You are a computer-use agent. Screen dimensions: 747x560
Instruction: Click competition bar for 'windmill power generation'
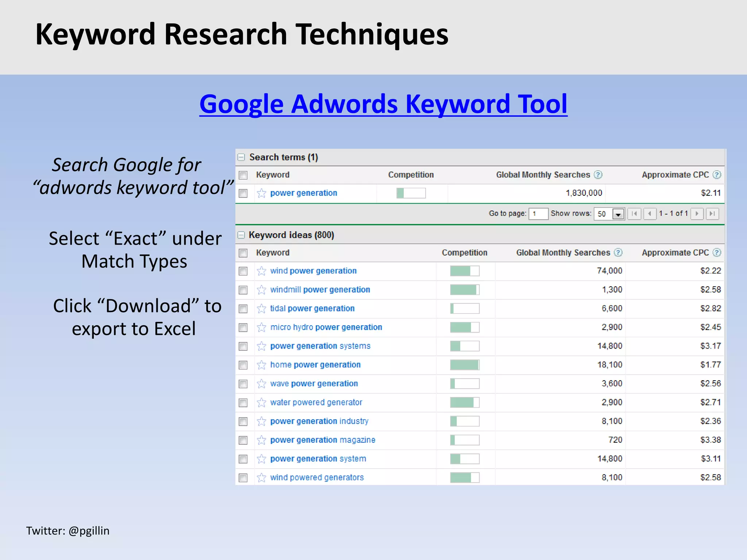tap(465, 290)
